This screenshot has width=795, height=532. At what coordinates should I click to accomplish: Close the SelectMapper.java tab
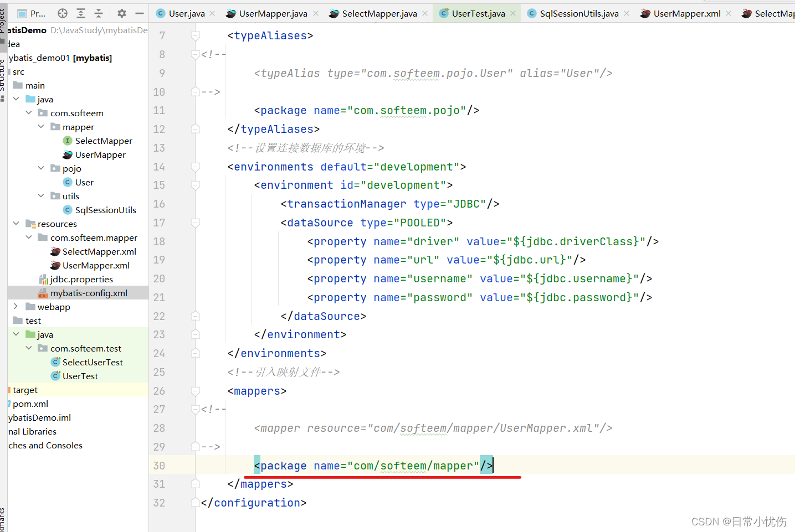[425, 13]
